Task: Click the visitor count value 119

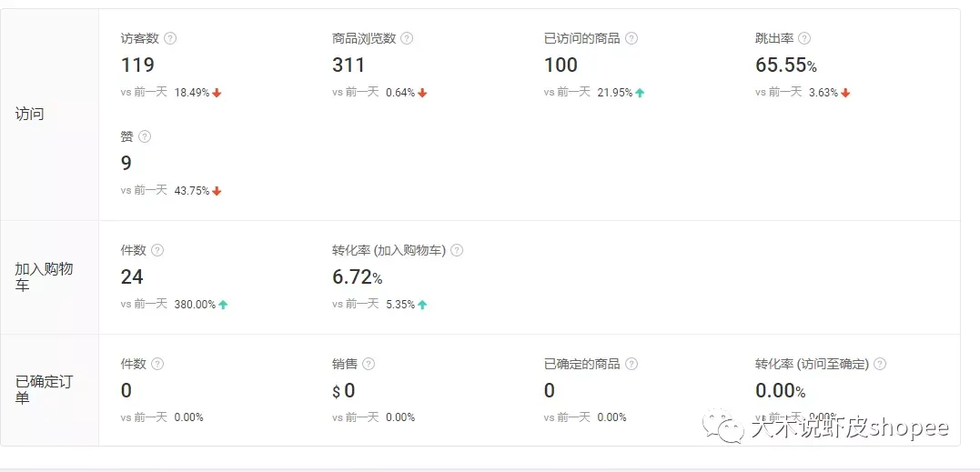Action: 137,65
